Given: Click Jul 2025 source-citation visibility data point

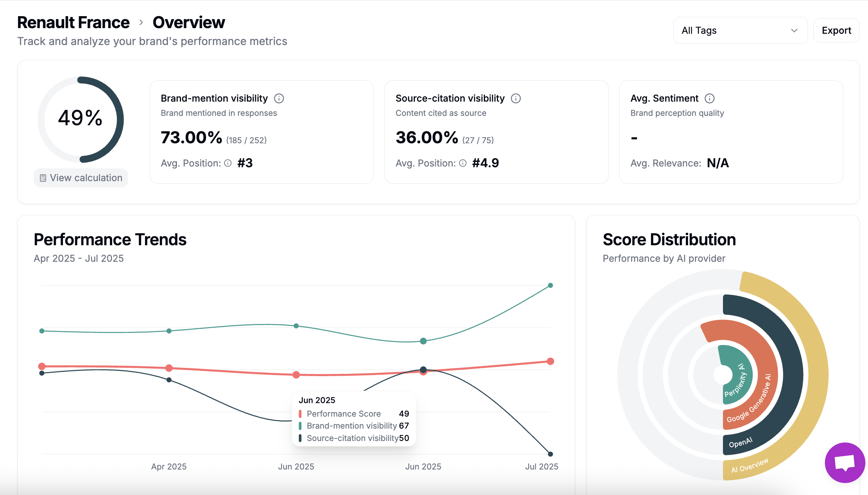Looking at the screenshot, I should (x=550, y=454).
